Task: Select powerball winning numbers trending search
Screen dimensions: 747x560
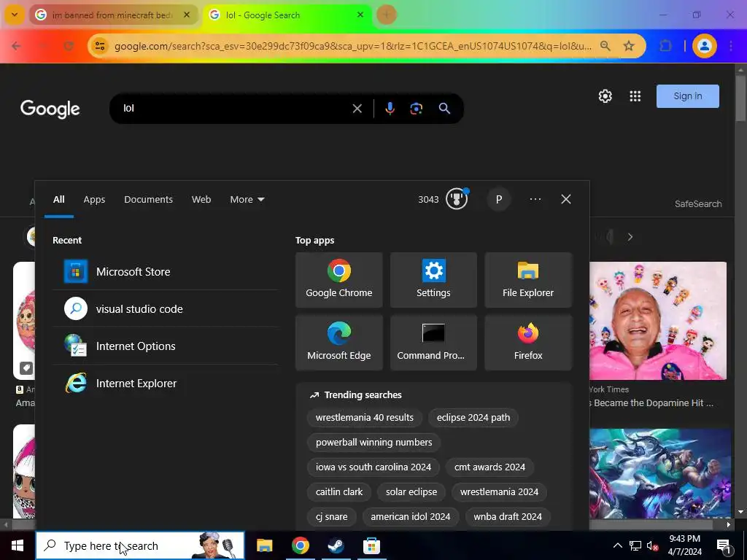Action: (x=374, y=442)
